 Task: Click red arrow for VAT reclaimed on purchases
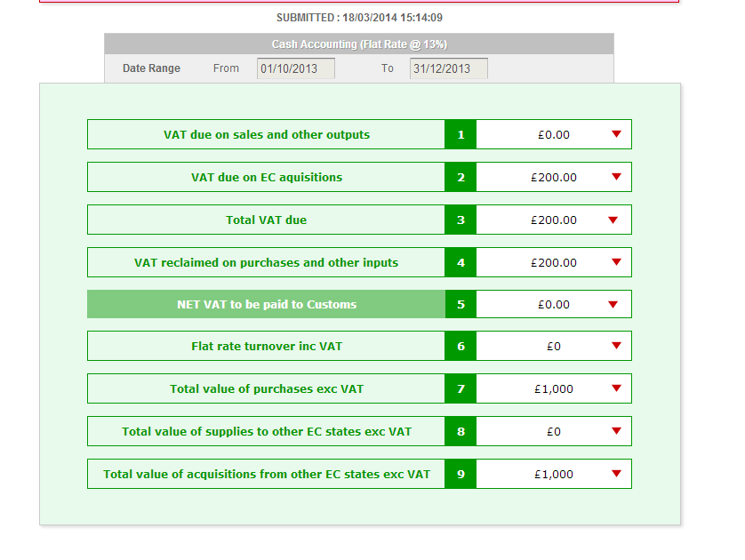click(x=616, y=261)
